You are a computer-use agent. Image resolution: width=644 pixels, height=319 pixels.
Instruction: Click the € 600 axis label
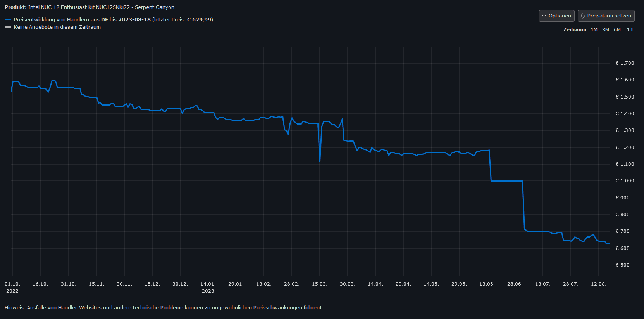(622, 248)
